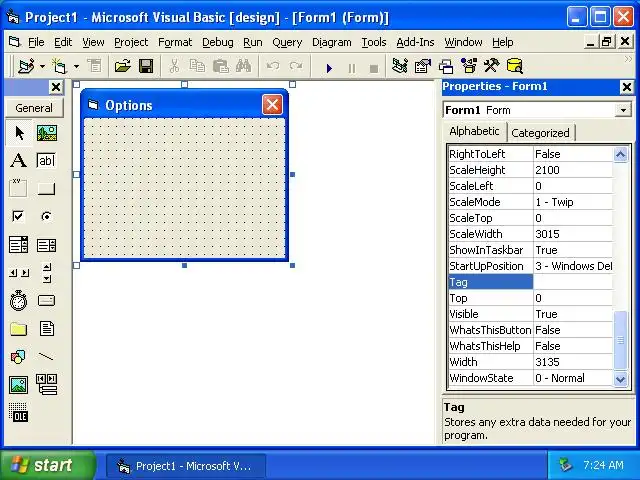Screen dimensions: 640x480
Task: Select the OptionButton tool in toolbox
Action: [47, 216]
